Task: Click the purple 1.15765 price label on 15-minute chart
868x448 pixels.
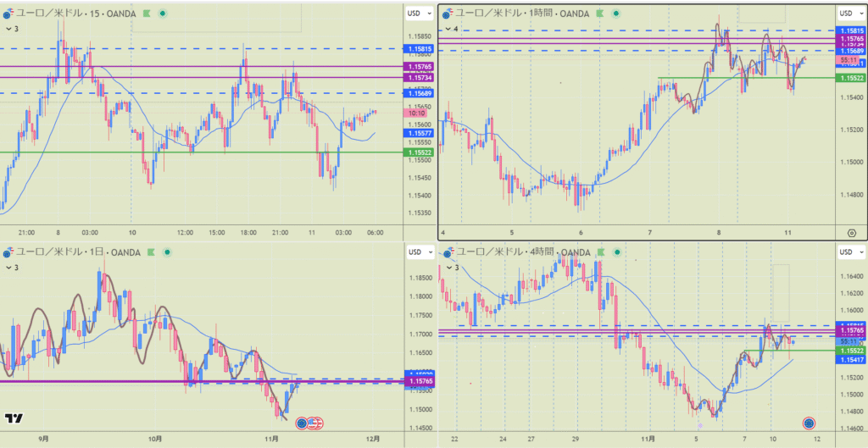Action: (x=420, y=66)
